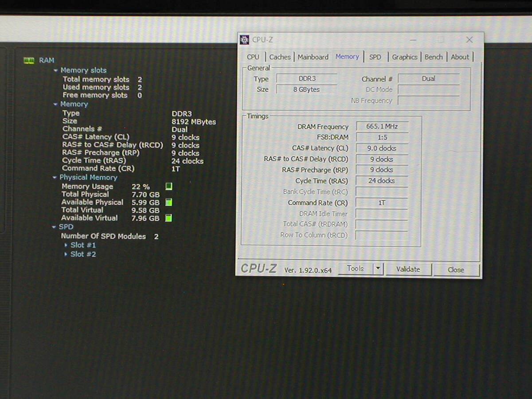This screenshot has width=532, height=399.
Task: Click the tRP 9 clocks field in CPU-Z
Action: coord(382,170)
